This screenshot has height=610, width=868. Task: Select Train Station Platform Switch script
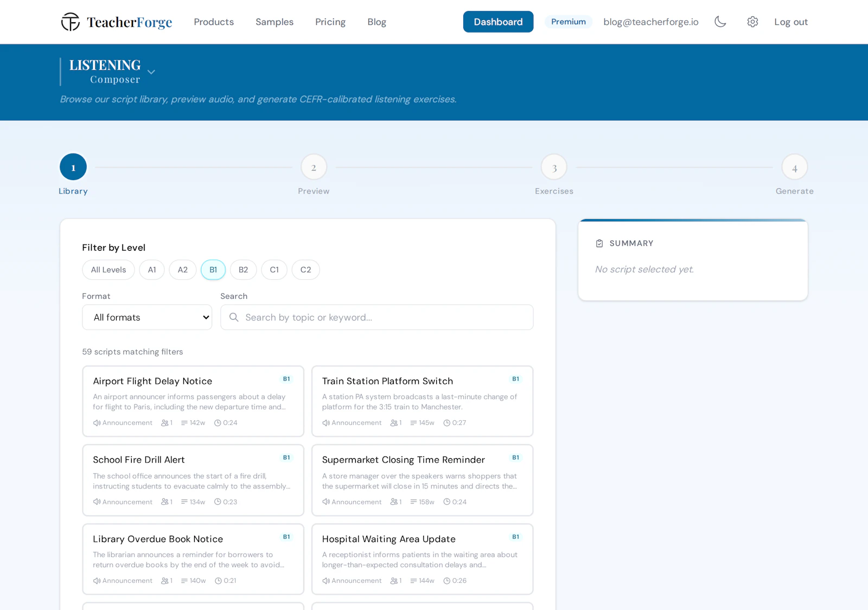423,401
